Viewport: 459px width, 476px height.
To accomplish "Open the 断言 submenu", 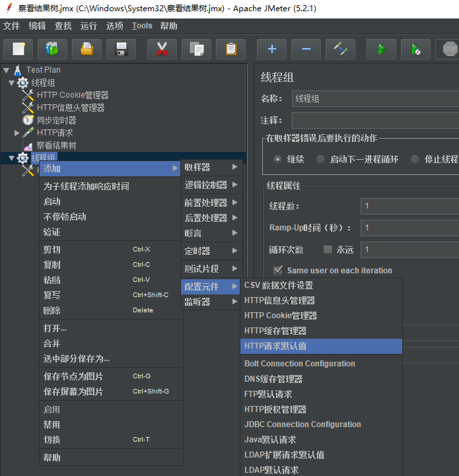I will (211, 233).
